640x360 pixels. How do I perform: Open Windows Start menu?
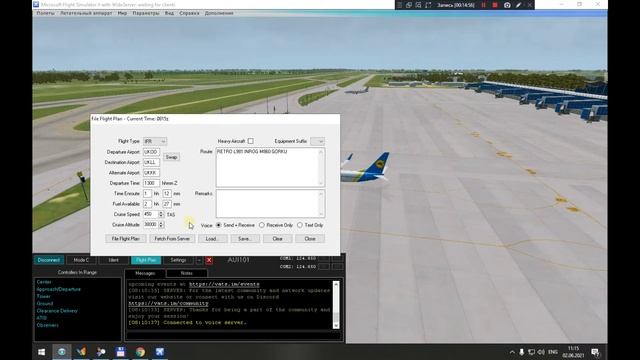click(x=42, y=352)
